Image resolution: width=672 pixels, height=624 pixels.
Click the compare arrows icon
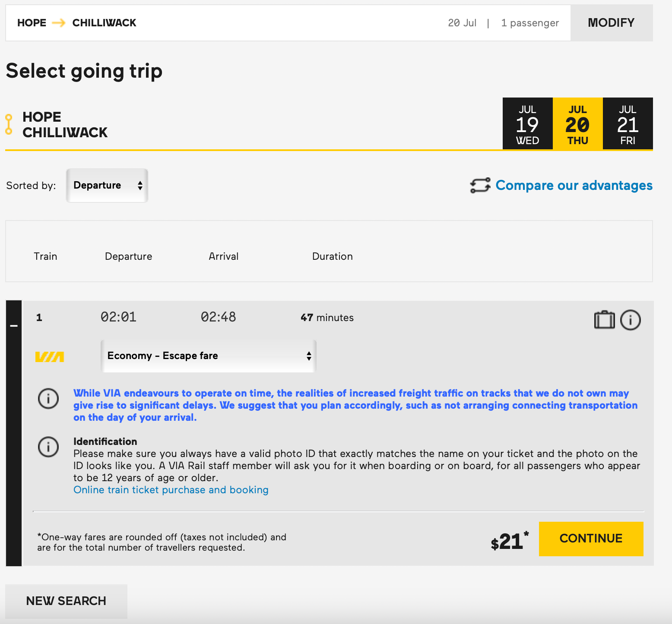coord(480,186)
